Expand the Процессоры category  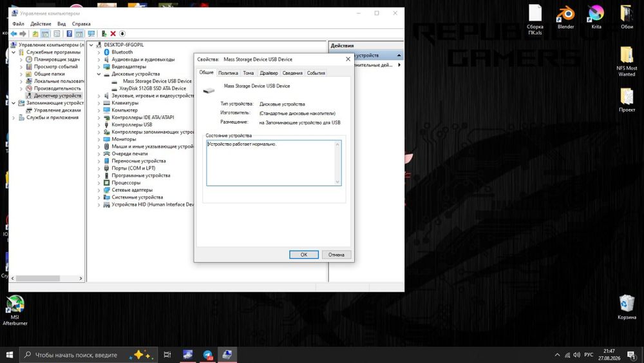[x=99, y=183]
